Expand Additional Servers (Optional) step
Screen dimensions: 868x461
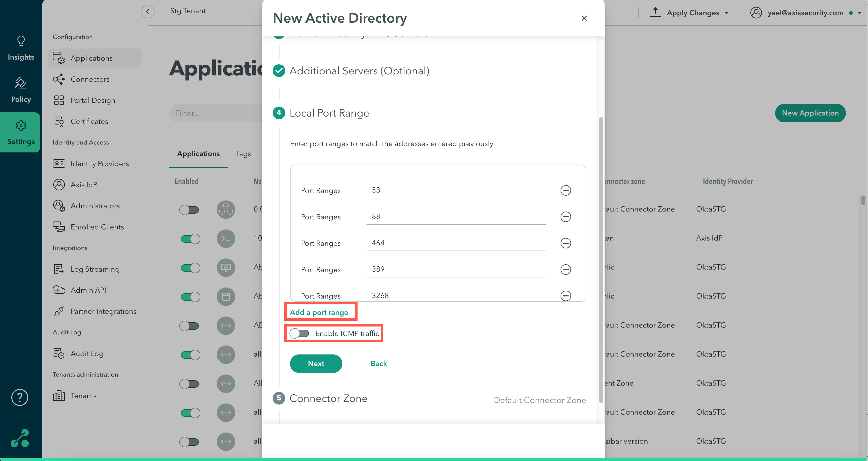pos(359,71)
